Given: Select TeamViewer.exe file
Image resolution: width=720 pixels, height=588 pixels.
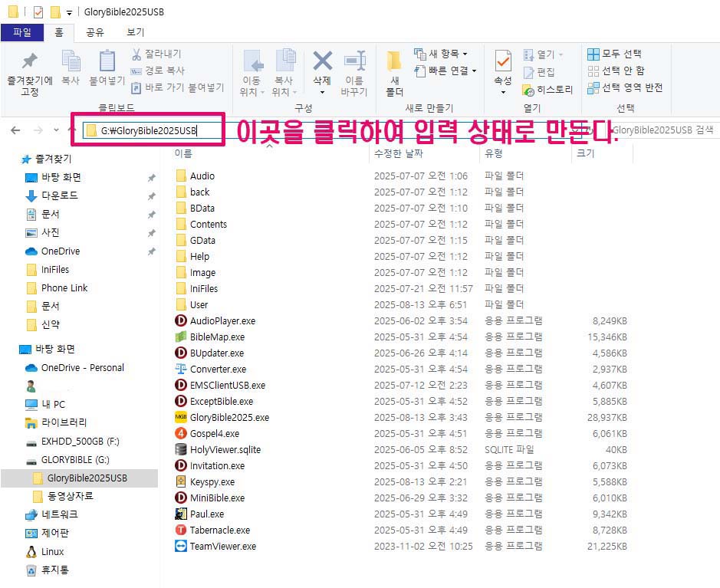Looking at the screenshot, I should pyautogui.click(x=222, y=547).
